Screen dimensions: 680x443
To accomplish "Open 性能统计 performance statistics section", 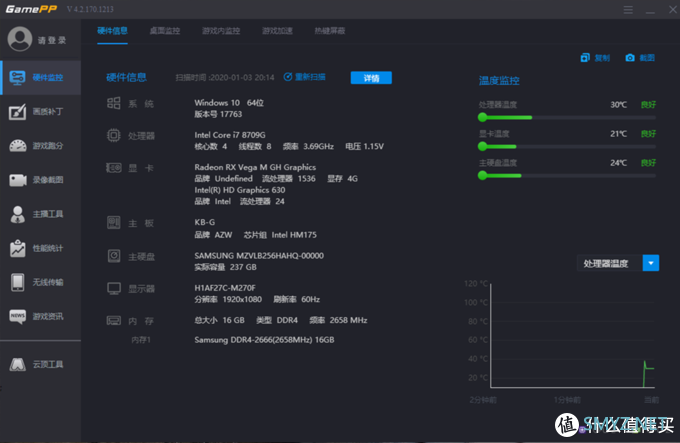I will click(x=41, y=248).
